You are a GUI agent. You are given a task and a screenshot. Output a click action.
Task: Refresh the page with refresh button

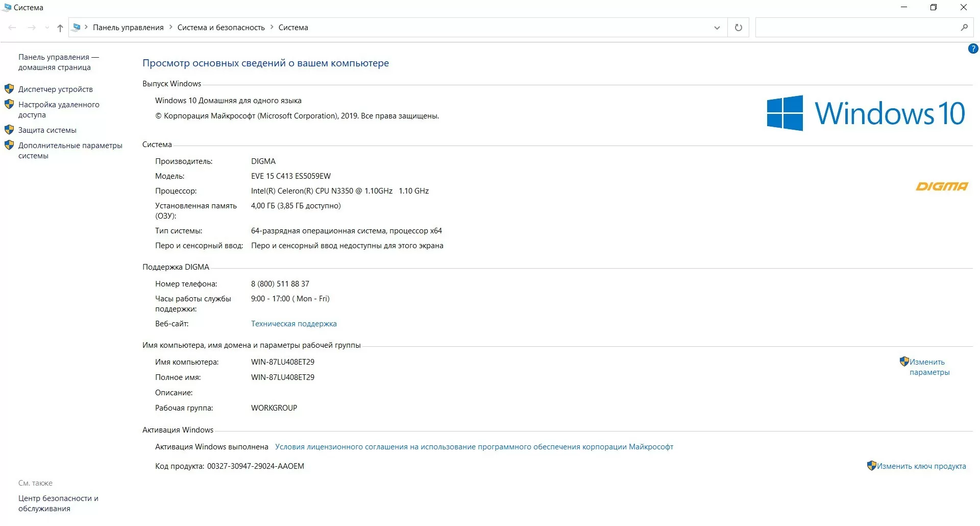tap(738, 28)
